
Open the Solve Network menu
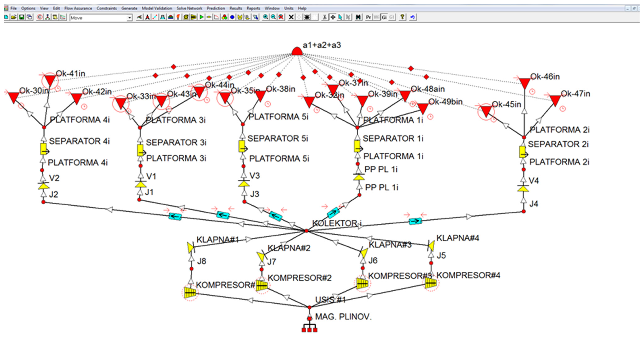[x=189, y=8]
